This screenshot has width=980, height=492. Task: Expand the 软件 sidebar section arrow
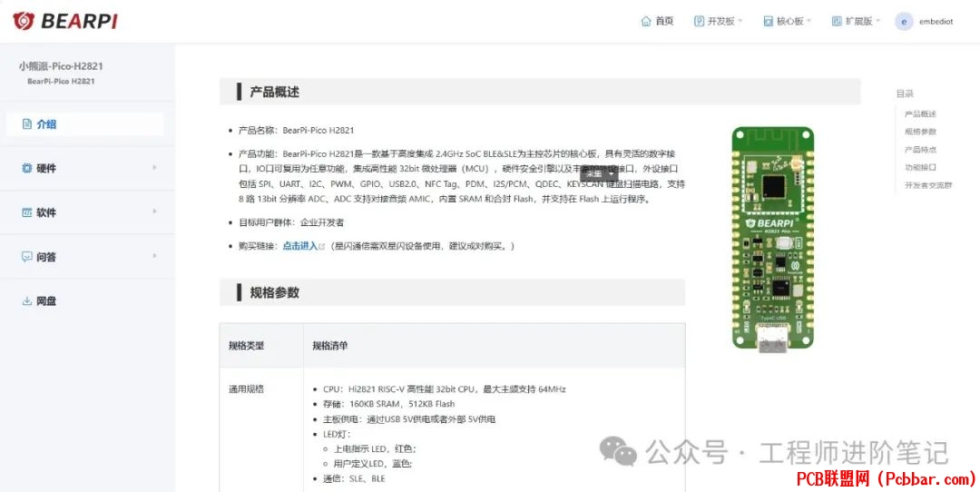point(154,212)
